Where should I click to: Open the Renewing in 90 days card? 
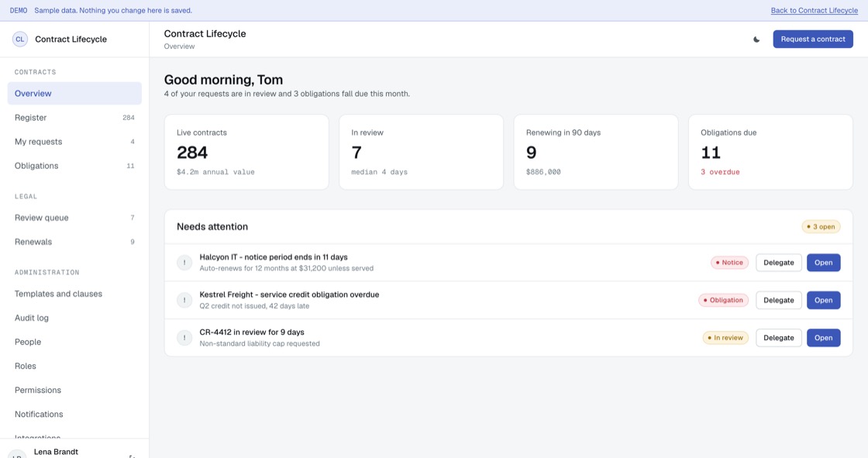pyautogui.click(x=596, y=153)
